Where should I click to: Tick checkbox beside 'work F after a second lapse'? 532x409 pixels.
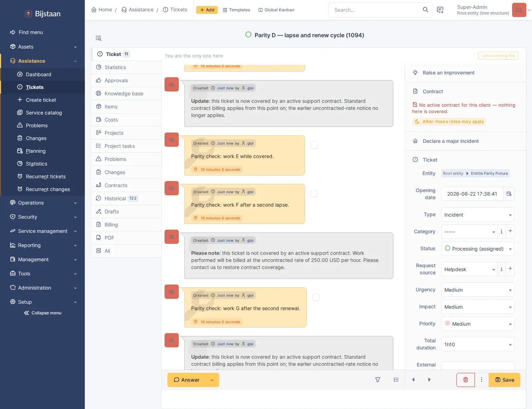tap(314, 194)
